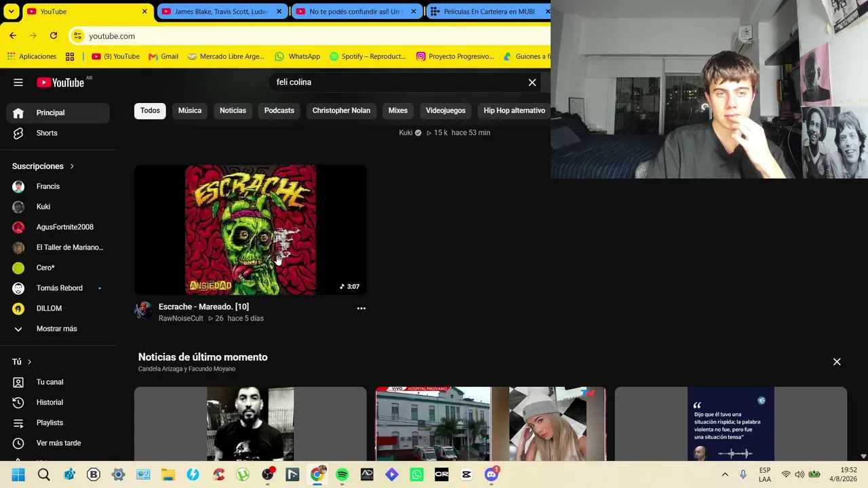This screenshot has height=488, width=868.
Task: Open Mercado Libre bookmark
Action: point(226,56)
